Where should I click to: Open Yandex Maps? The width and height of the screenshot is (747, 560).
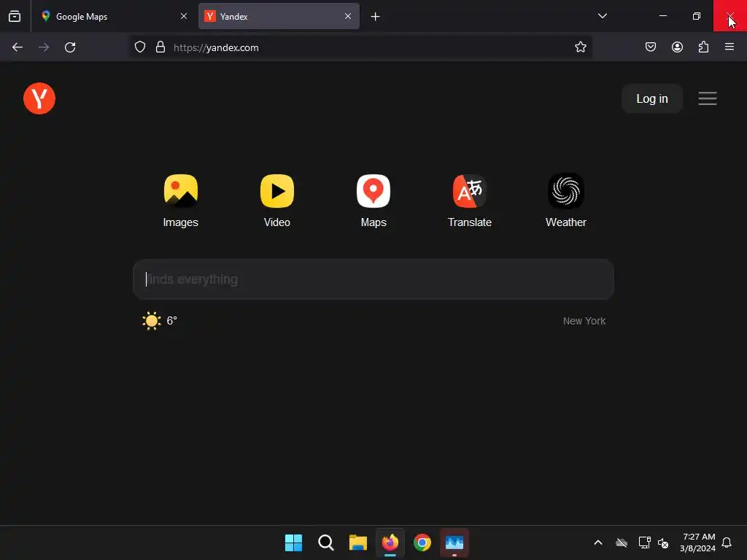point(373,201)
